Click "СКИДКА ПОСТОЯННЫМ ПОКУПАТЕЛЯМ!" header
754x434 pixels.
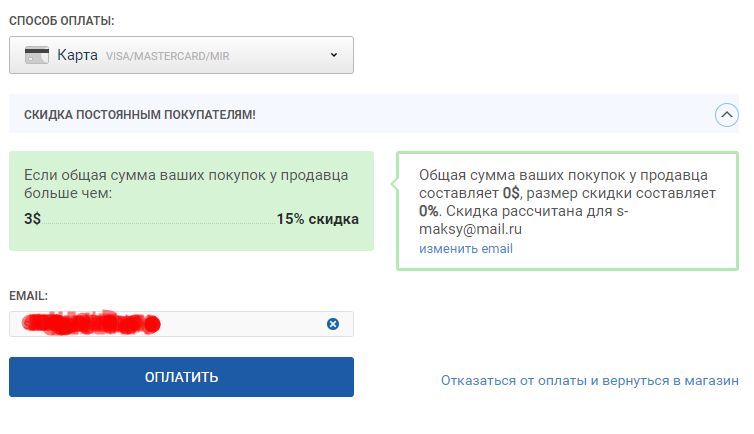pyautogui.click(x=140, y=115)
